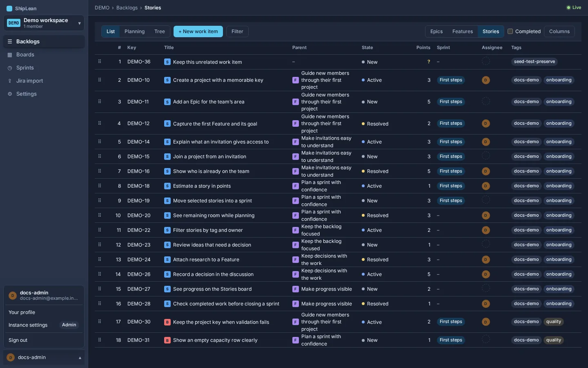The height and width of the screenshot is (368, 588).
Task: Toggle the Completed checkbox
Action: click(x=510, y=31)
